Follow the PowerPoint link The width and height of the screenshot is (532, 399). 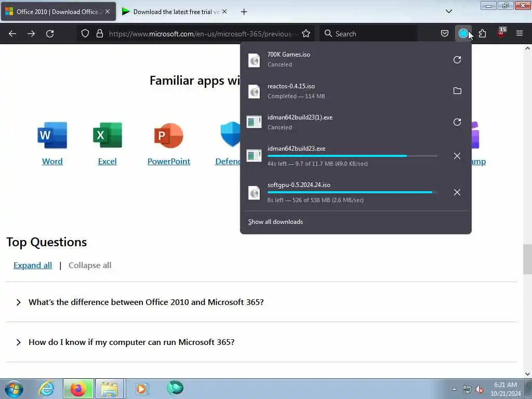[x=169, y=162]
